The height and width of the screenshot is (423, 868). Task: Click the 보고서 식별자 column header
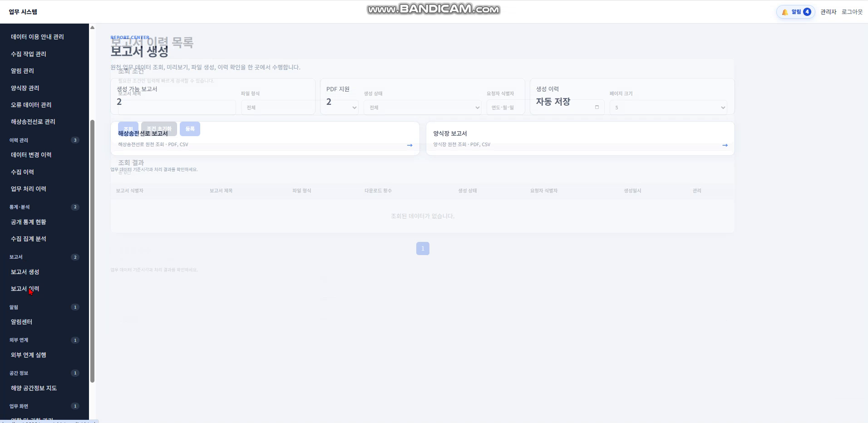(129, 191)
